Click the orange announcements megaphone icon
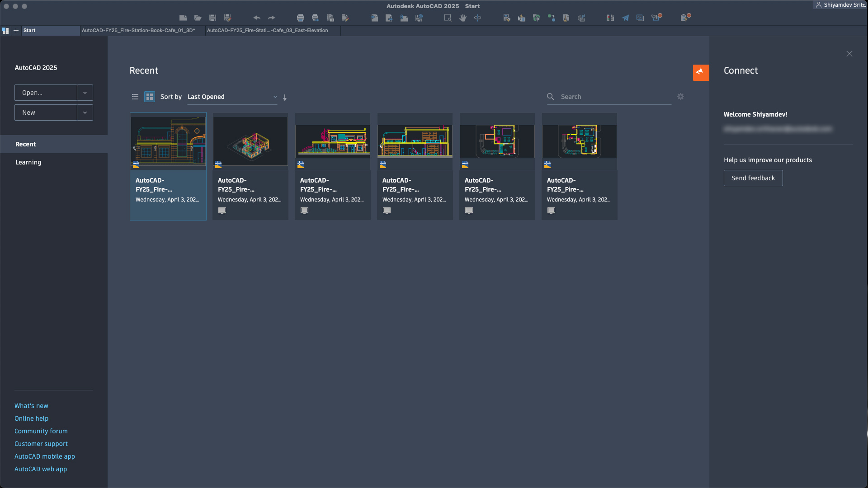This screenshot has height=488, width=868. coord(701,72)
